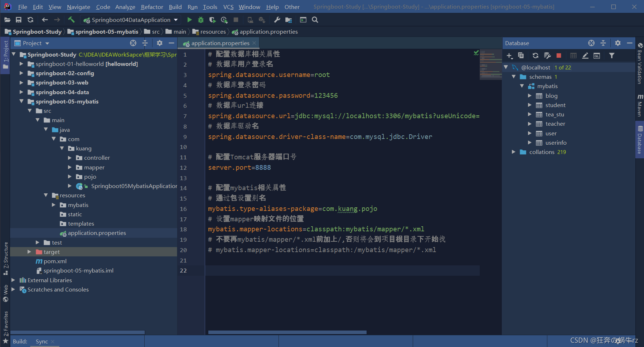Duplicate data source icon in Database panel
644x347 pixels.
521,56
